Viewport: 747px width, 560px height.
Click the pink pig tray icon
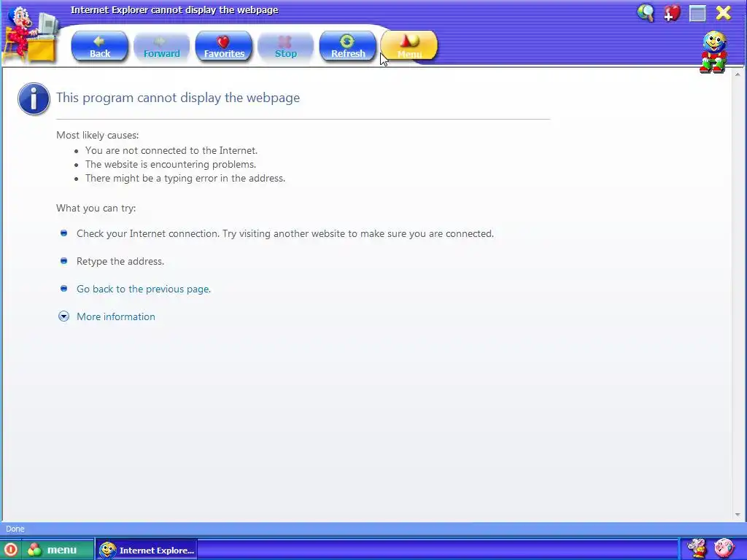(x=724, y=549)
